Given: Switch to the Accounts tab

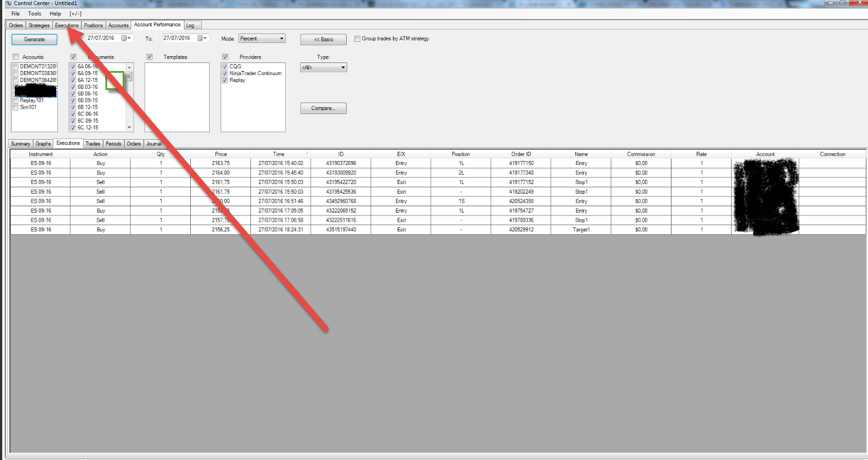Looking at the screenshot, I should click(119, 25).
